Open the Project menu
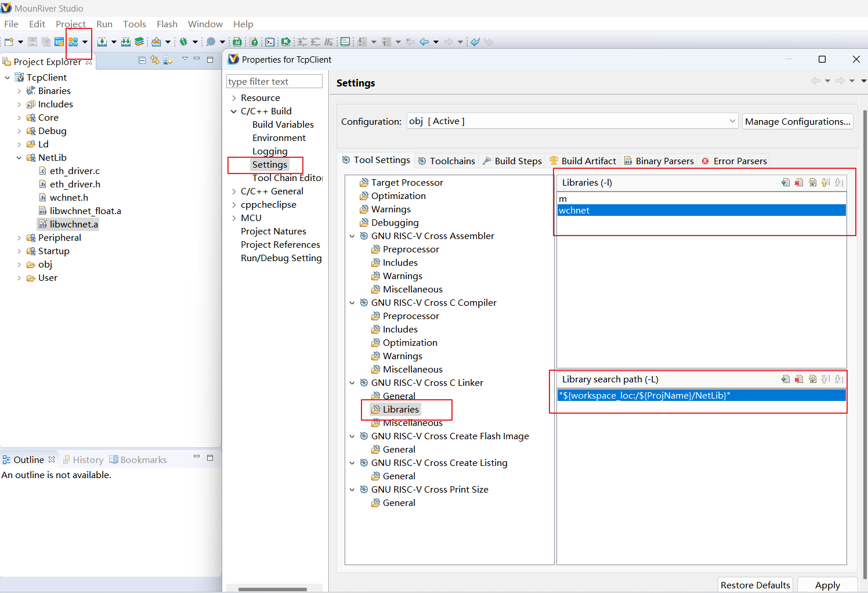The image size is (868, 593). coord(71,24)
